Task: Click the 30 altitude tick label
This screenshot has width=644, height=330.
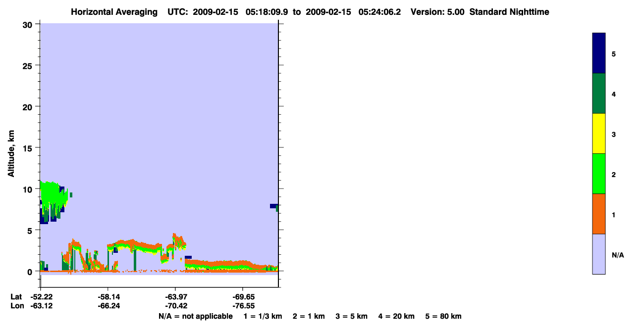Action: [28, 24]
